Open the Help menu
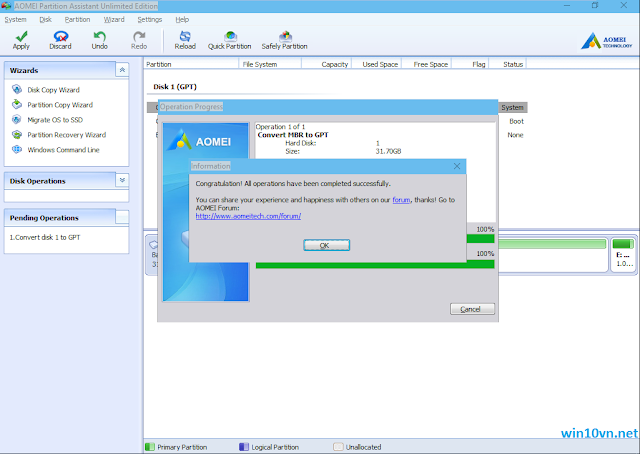Image resolution: width=640 pixels, height=454 pixels. (182, 20)
